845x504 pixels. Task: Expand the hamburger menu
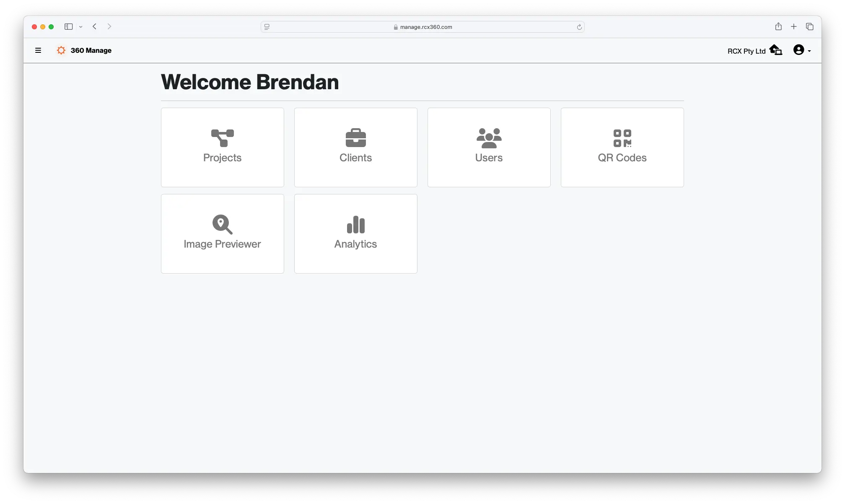(x=37, y=50)
